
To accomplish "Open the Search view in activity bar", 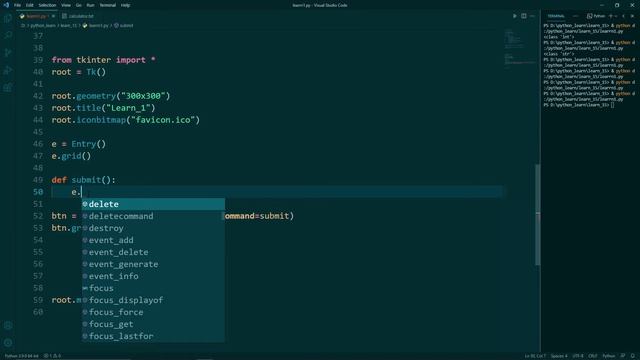I will coord(8,36).
